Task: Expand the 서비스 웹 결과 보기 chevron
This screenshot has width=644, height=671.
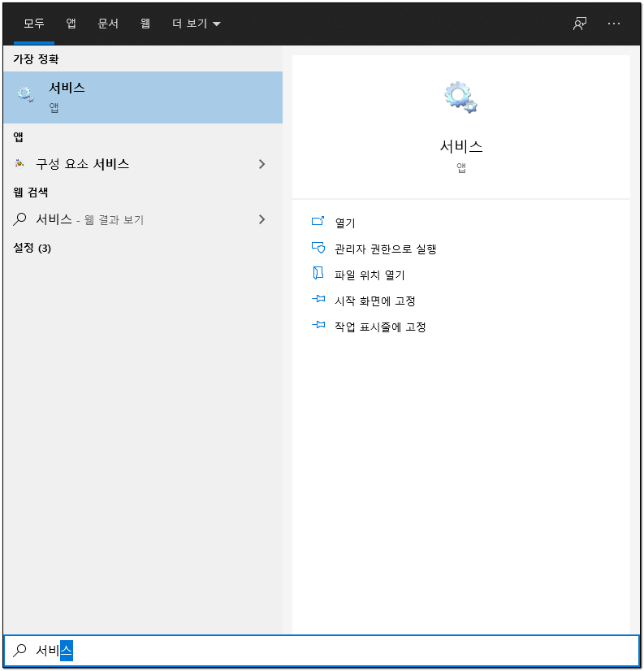Action: click(x=261, y=219)
